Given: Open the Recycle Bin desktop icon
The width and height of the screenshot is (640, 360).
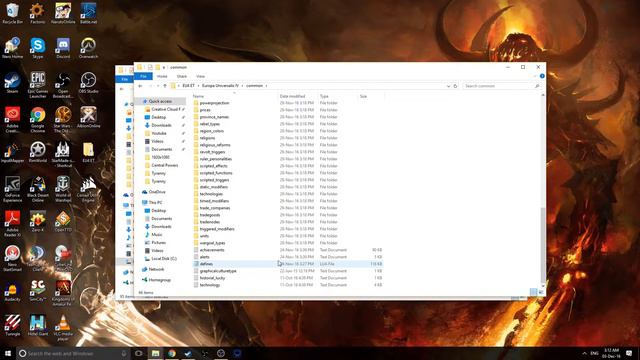Looking at the screenshot, I should [x=12, y=13].
